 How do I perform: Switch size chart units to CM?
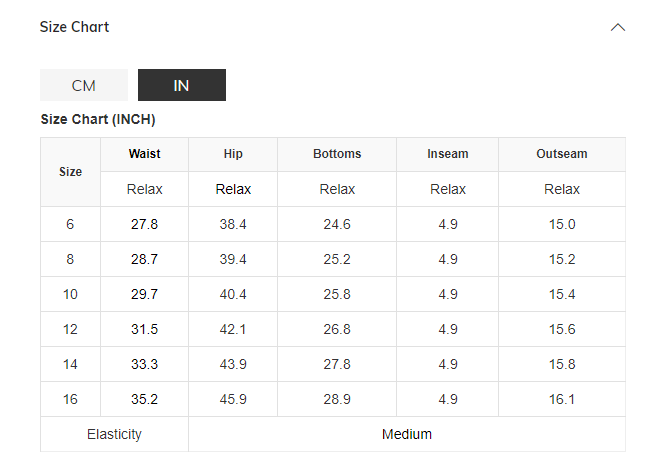tap(84, 85)
